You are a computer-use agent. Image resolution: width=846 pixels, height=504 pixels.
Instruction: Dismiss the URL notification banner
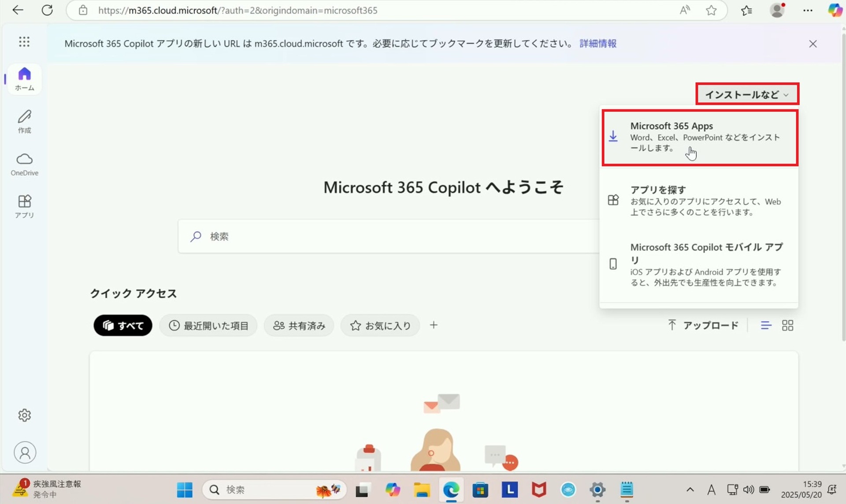[x=813, y=44]
